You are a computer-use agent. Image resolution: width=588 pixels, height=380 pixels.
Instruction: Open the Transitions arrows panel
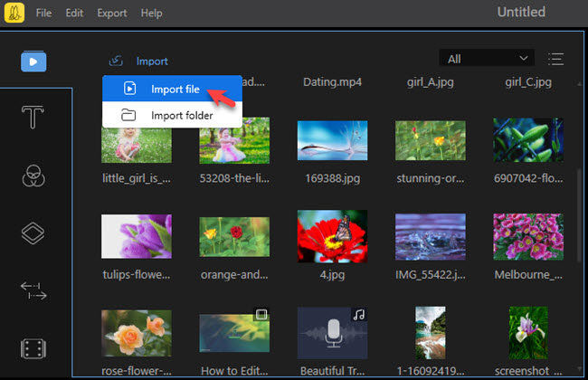click(x=33, y=290)
